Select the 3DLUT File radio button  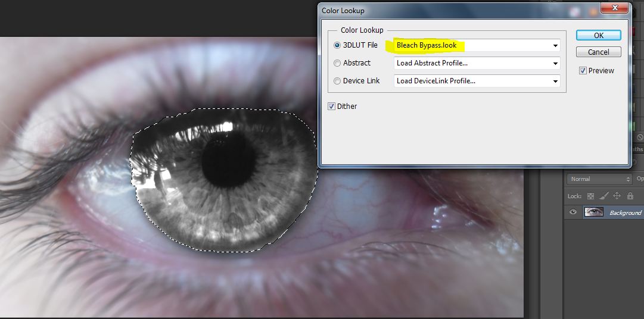pyautogui.click(x=337, y=45)
